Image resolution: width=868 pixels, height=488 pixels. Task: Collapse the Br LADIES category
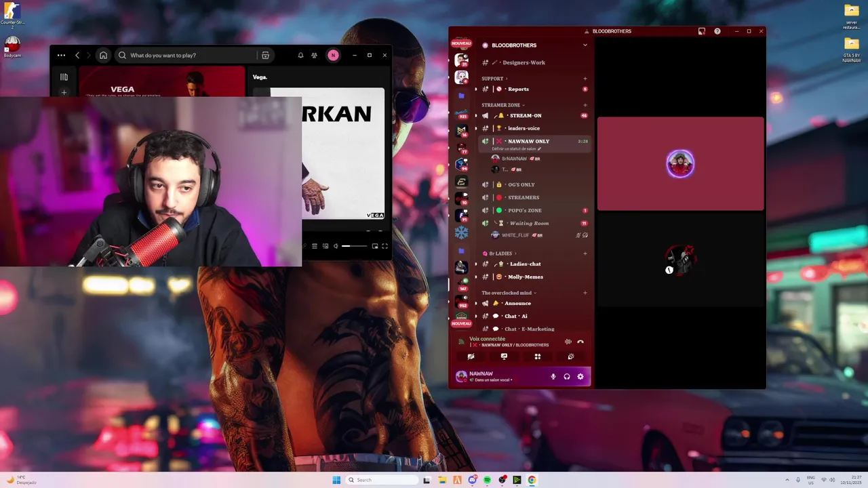[500, 253]
